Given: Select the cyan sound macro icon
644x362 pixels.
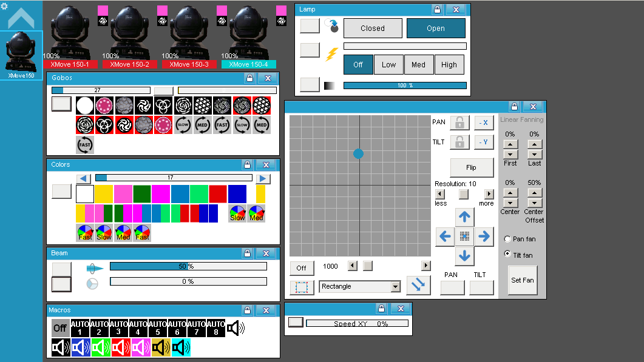Looking at the screenshot, I should pos(181,347).
